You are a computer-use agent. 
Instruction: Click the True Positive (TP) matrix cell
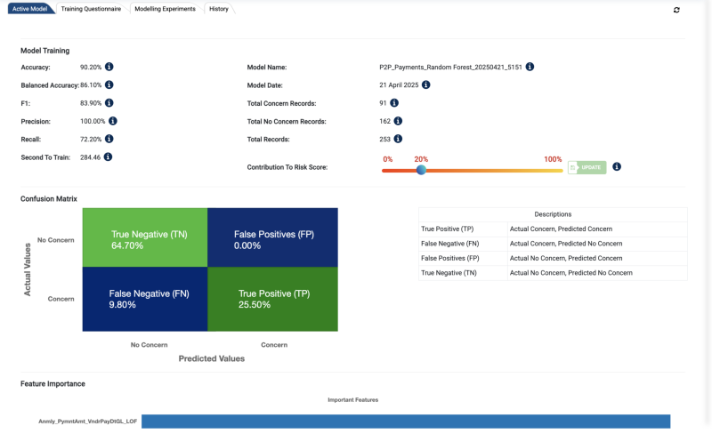coord(273,299)
